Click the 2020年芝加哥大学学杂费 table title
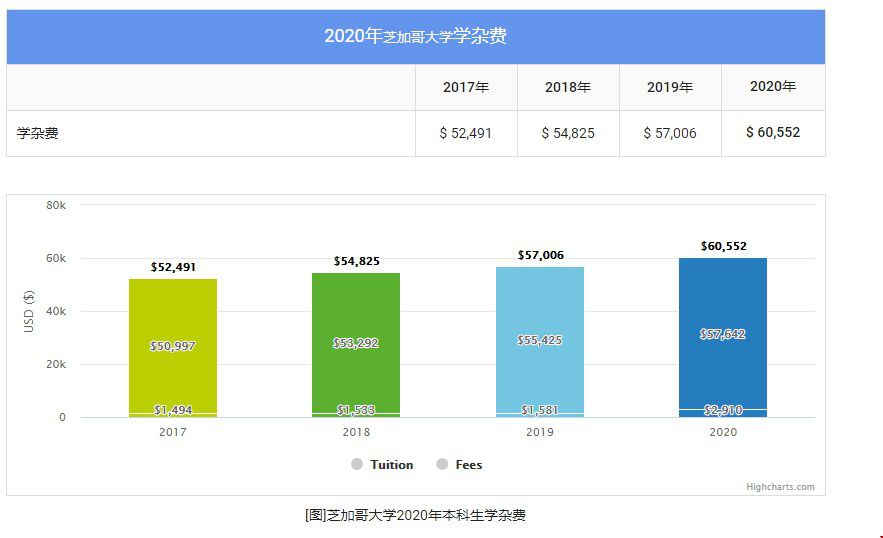 click(x=415, y=36)
